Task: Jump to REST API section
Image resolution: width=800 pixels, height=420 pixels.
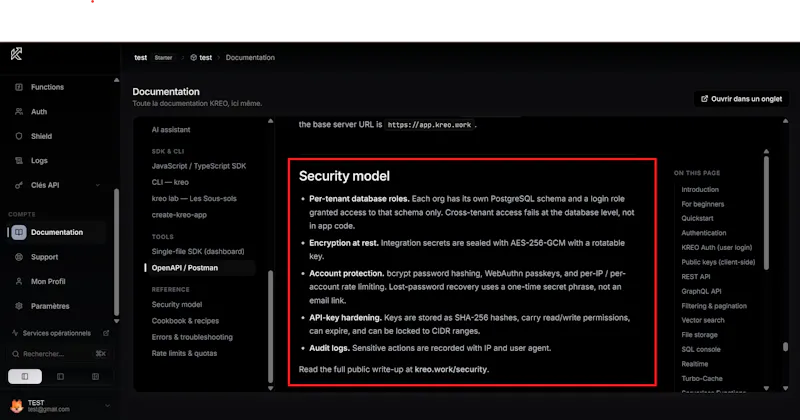Action: pyautogui.click(x=696, y=277)
